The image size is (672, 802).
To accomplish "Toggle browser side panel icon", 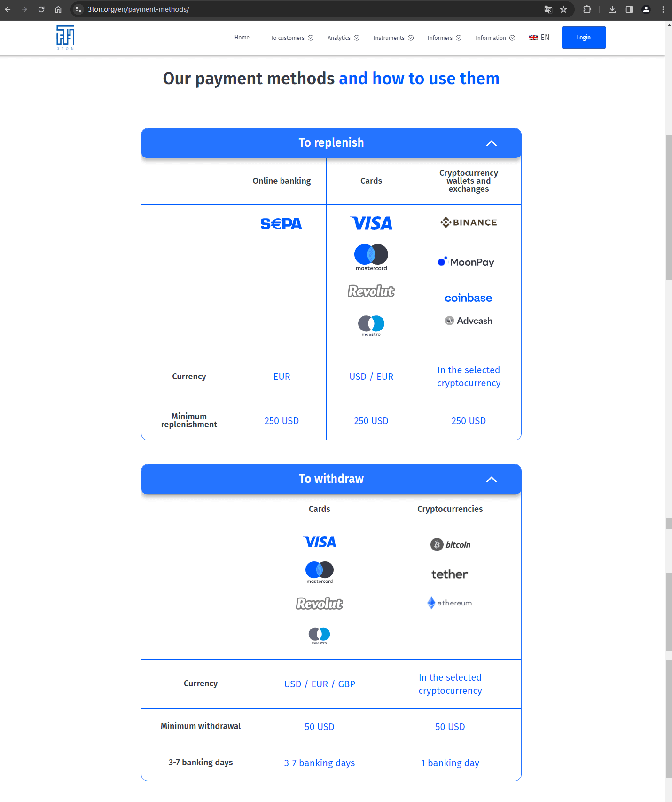I will (x=629, y=9).
